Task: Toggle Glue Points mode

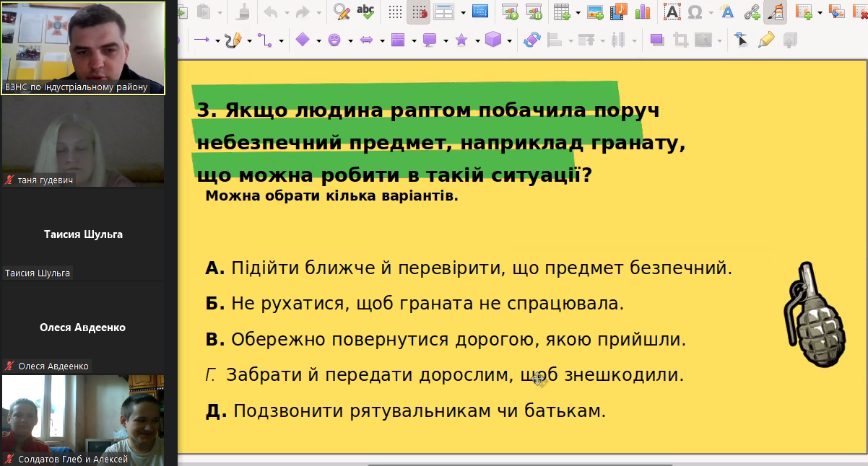Action: click(x=765, y=40)
